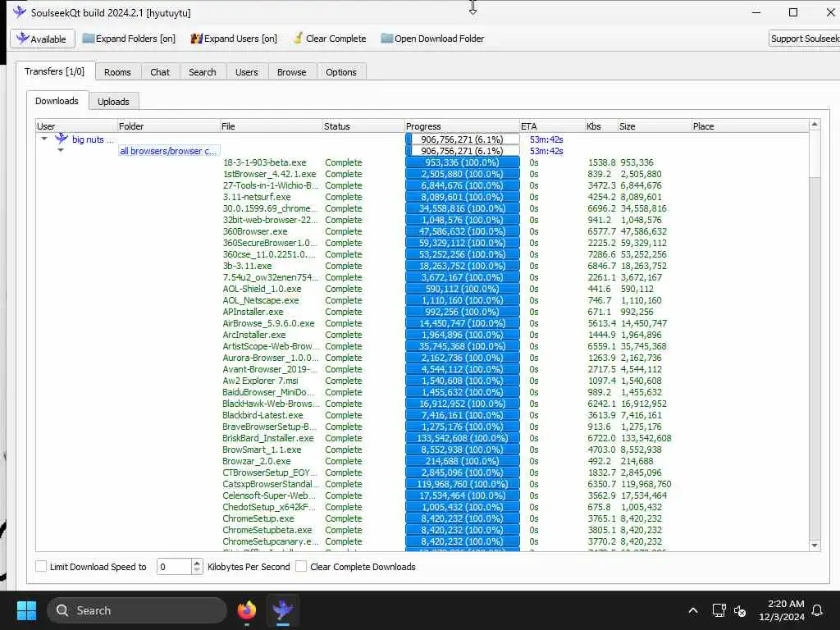The width and height of the screenshot is (840, 630).
Task: Select the Downloads sub-tab
Action: coord(57,101)
